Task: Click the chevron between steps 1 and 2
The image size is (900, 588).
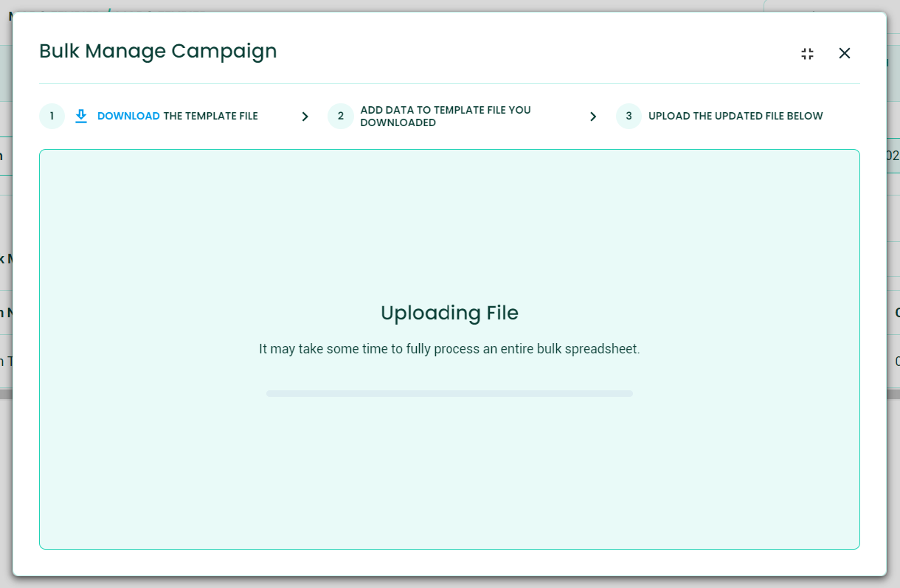Action: [x=305, y=116]
